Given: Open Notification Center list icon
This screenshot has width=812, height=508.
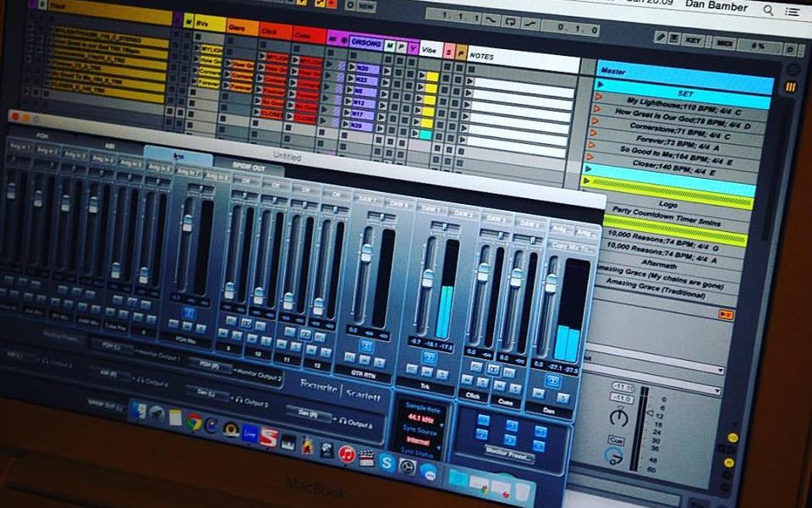Looking at the screenshot, I should tap(792, 10).
